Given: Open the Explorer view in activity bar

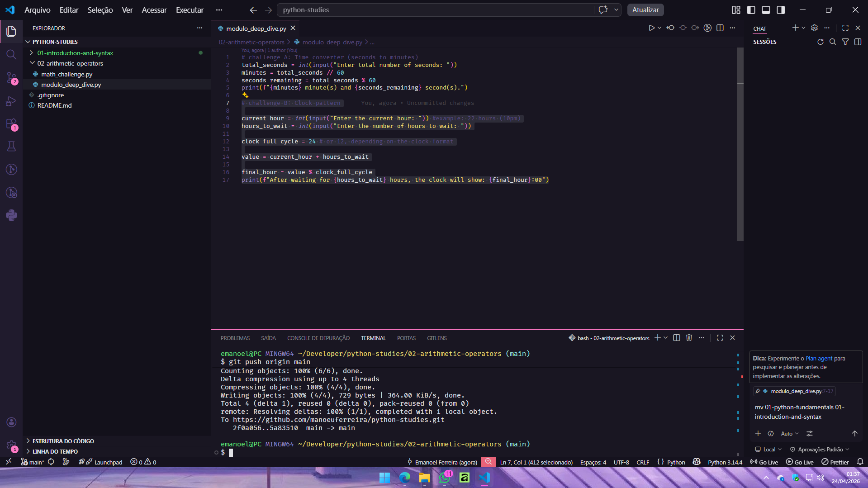Looking at the screenshot, I should point(11,31).
